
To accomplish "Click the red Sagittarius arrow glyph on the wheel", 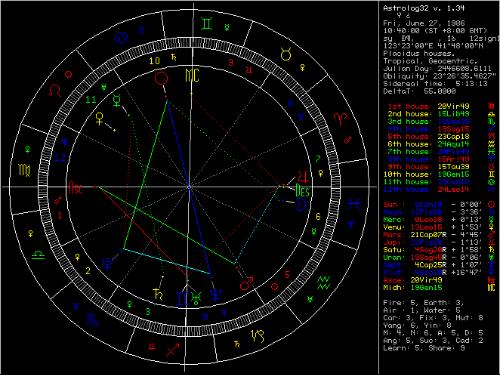I will point(173,350).
